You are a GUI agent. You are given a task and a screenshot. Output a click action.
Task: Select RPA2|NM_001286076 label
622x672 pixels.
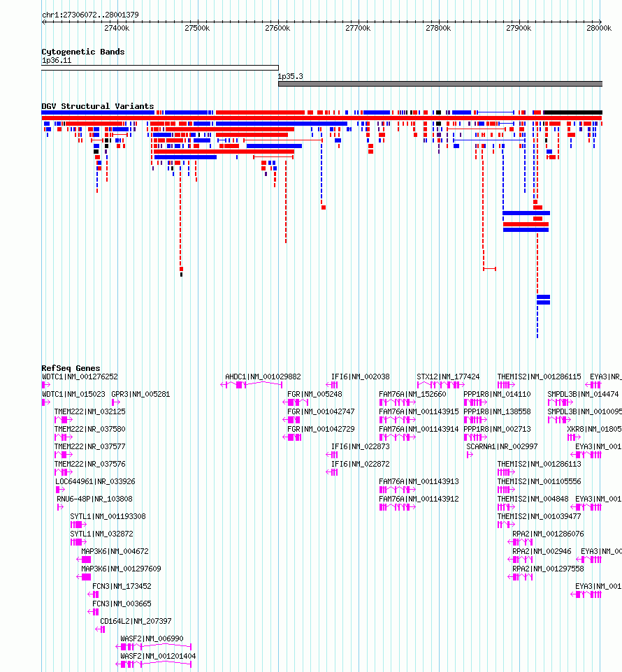point(549,534)
